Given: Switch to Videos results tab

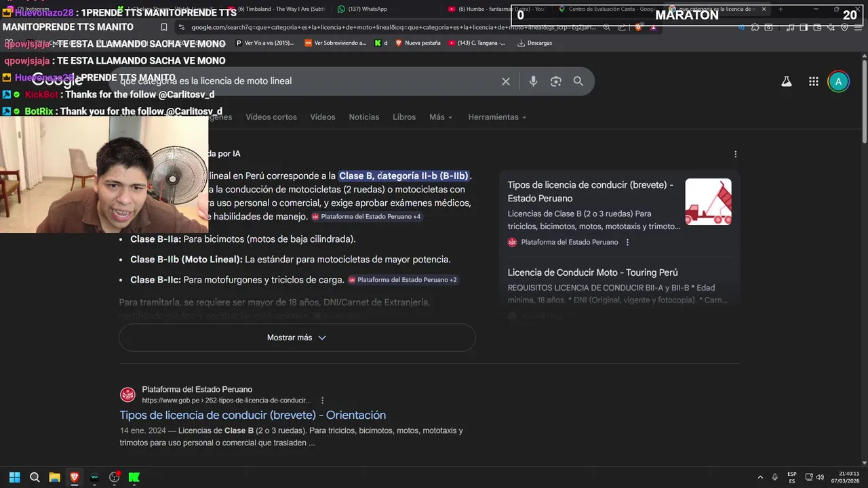Looking at the screenshot, I should click(323, 117).
